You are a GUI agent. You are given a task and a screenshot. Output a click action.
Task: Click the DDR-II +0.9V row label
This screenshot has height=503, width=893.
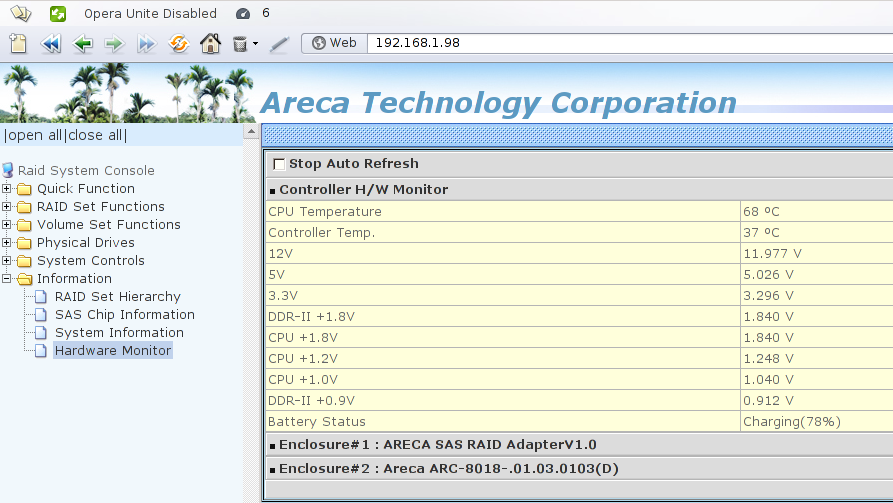(311, 400)
